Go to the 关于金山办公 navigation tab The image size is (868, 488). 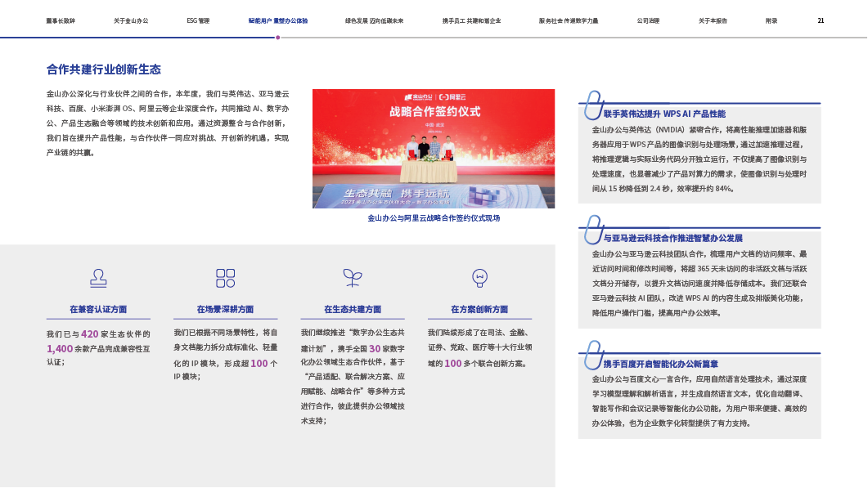click(x=129, y=20)
